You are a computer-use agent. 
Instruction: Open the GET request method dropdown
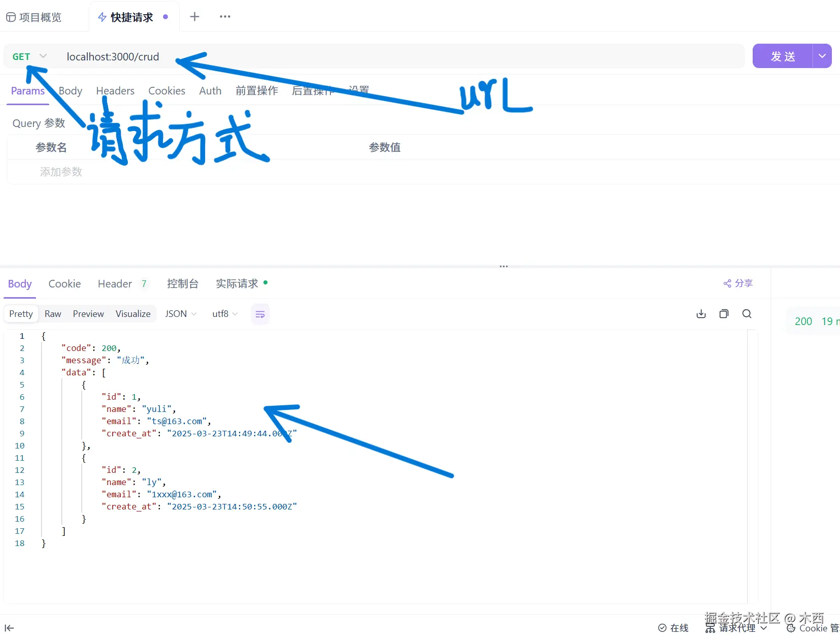tap(28, 56)
